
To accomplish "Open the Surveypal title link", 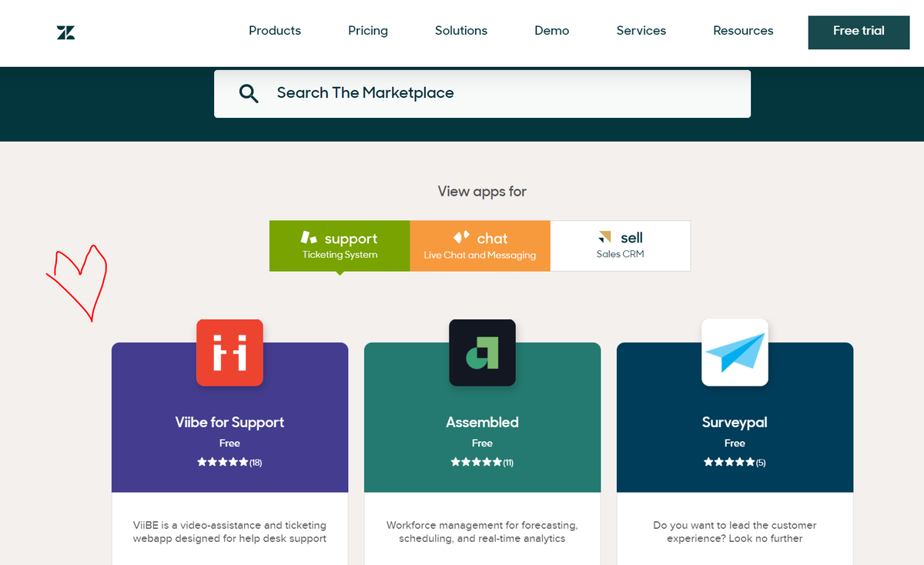I will point(735,422).
